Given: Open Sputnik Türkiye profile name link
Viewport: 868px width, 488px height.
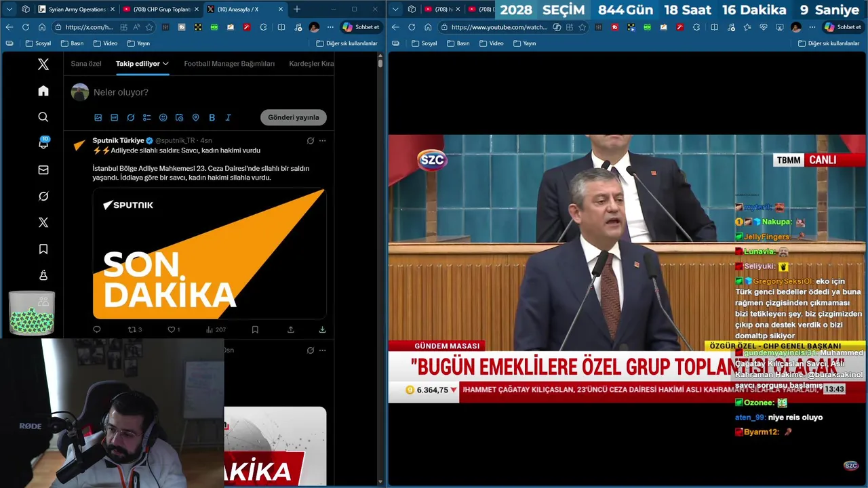Looking at the screenshot, I should 119,140.
